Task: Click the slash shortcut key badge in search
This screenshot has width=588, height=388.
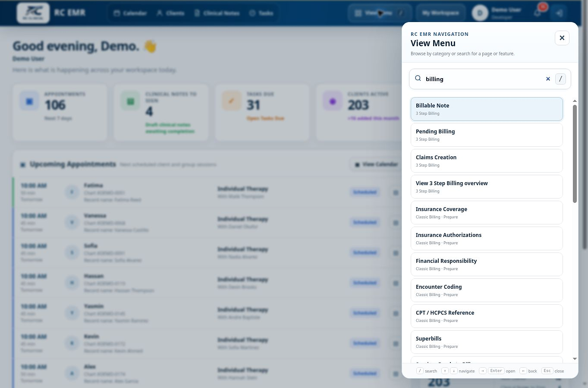Action: click(560, 79)
